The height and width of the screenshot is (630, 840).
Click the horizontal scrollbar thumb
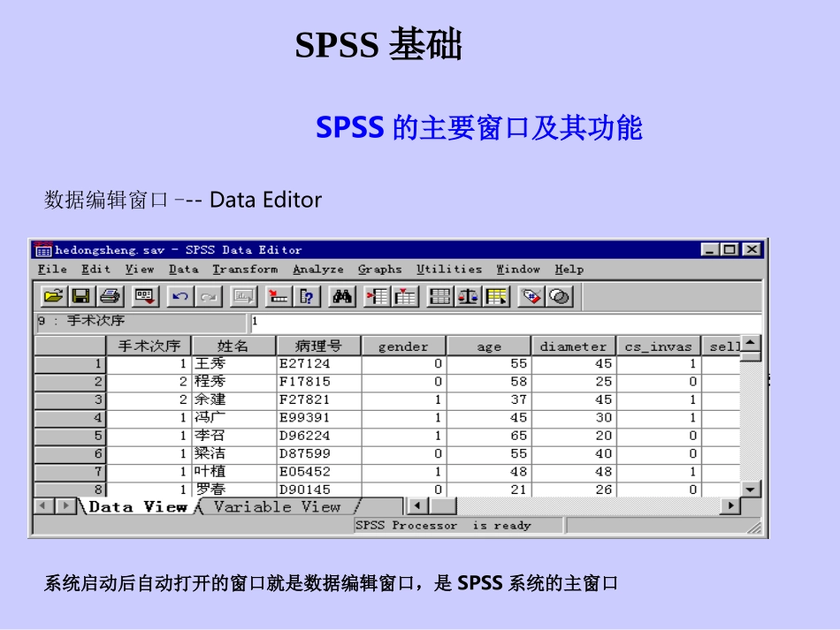442,505
